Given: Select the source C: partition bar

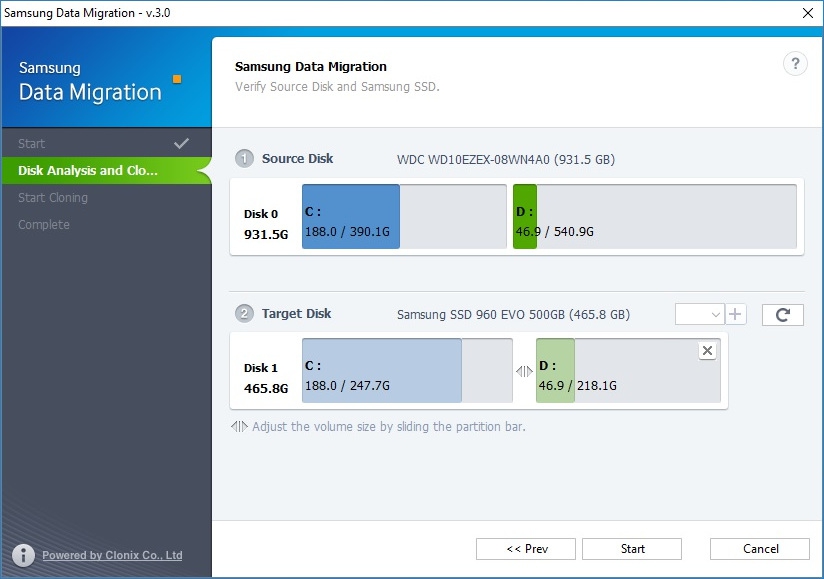Looking at the screenshot, I should [x=404, y=216].
